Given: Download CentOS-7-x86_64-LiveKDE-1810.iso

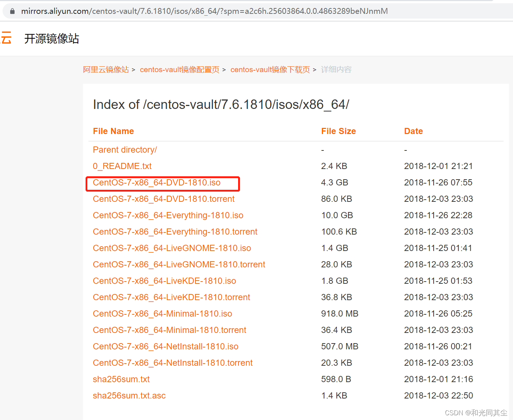Looking at the screenshot, I should (x=164, y=281).
